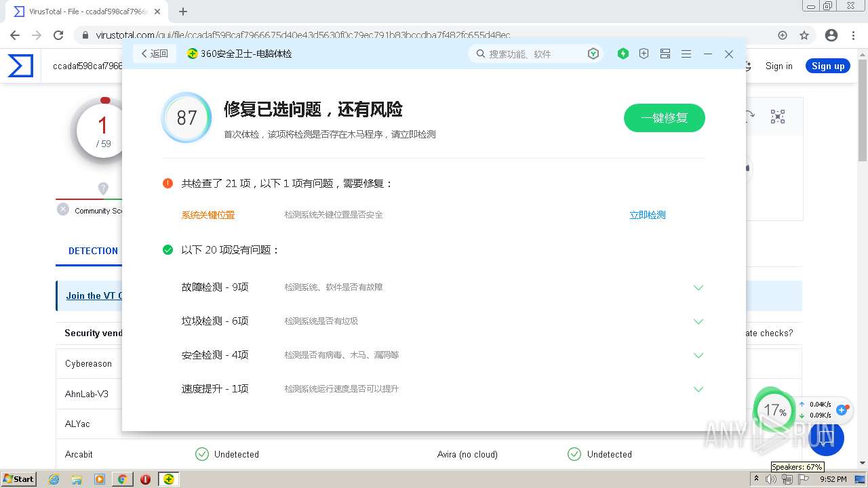Click the 系统关键位置 item
The height and width of the screenshot is (488, 868).
pyautogui.click(x=208, y=215)
